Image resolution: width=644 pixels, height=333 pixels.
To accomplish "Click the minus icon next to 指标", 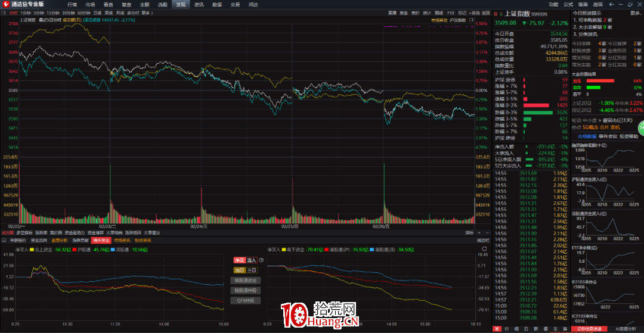I will click(x=487, y=232).
